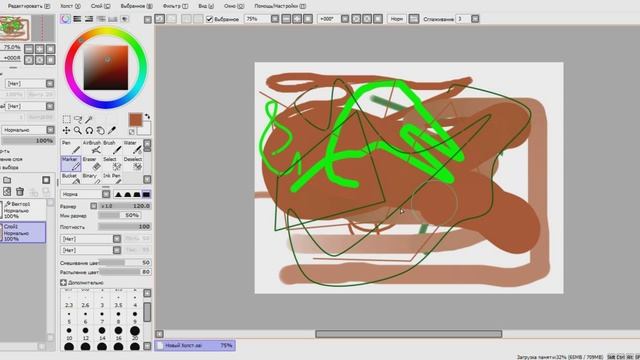640x360 pixels.
Task: Pick the rectangular selection tool
Action: pyautogui.click(x=66, y=119)
